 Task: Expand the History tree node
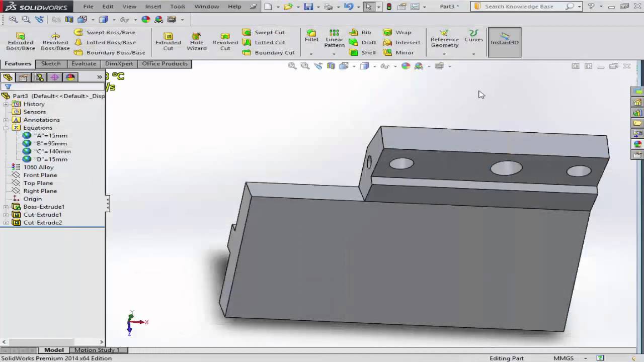pyautogui.click(x=6, y=104)
